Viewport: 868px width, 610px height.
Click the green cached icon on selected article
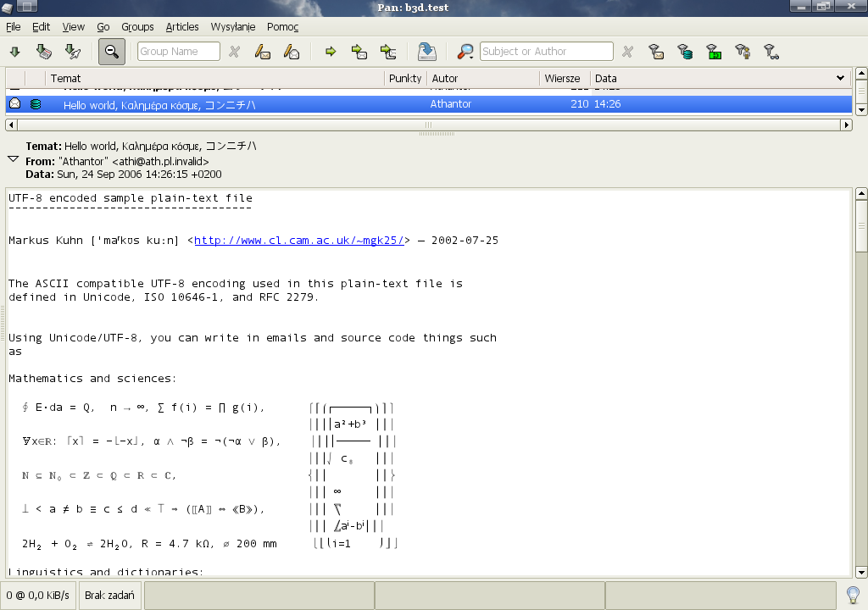(x=36, y=103)
